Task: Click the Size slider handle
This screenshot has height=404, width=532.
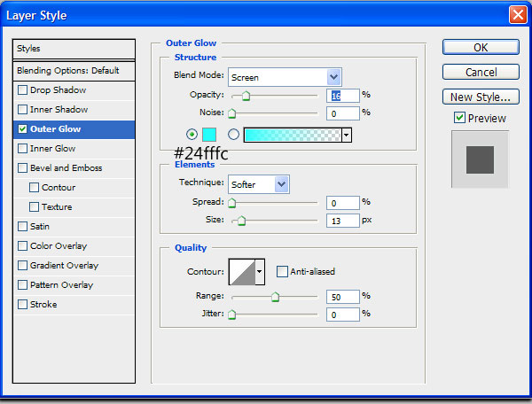Action: tap(241, 221)
